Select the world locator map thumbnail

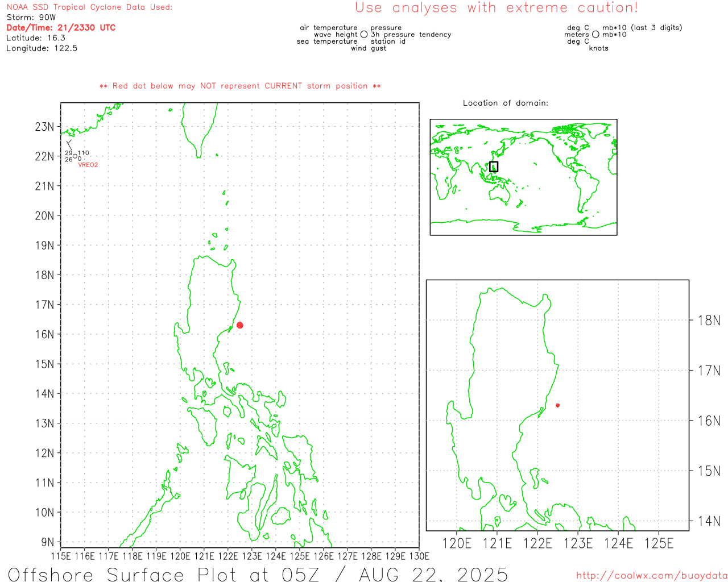tap(523, 177)
